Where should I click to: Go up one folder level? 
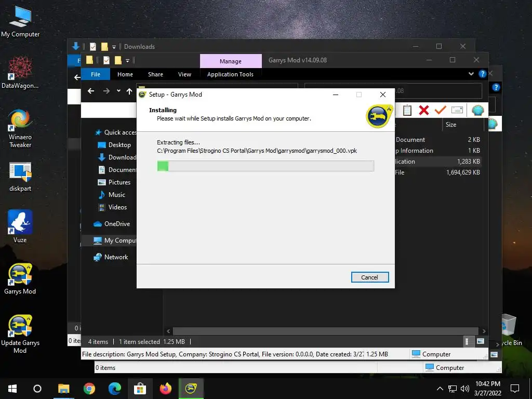[129, 91]
